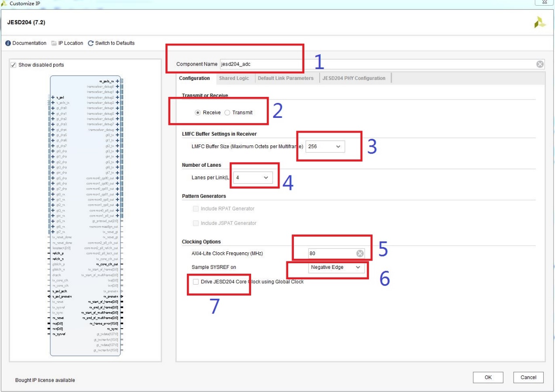Select the s_axi_aresetn port label

point(62,296)
